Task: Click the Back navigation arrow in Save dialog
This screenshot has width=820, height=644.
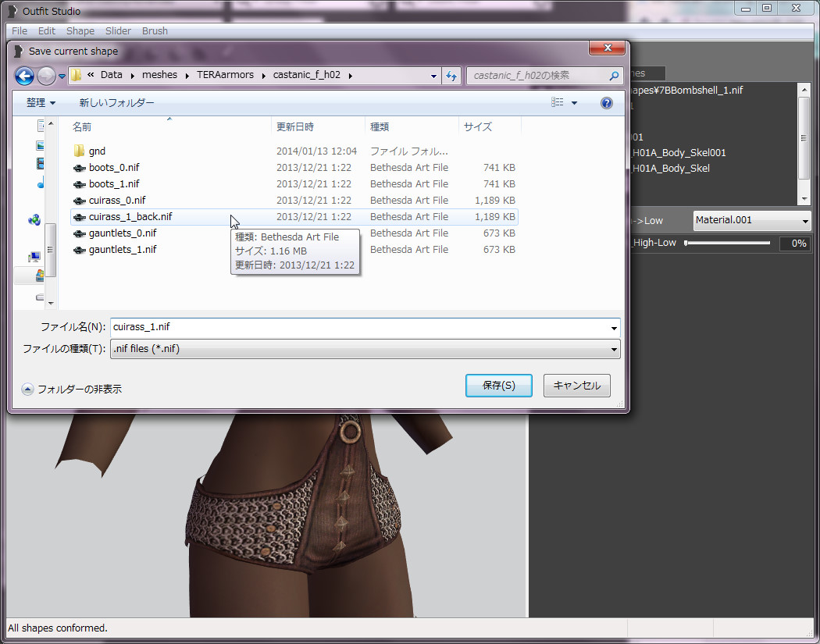Action: point(24,76)
